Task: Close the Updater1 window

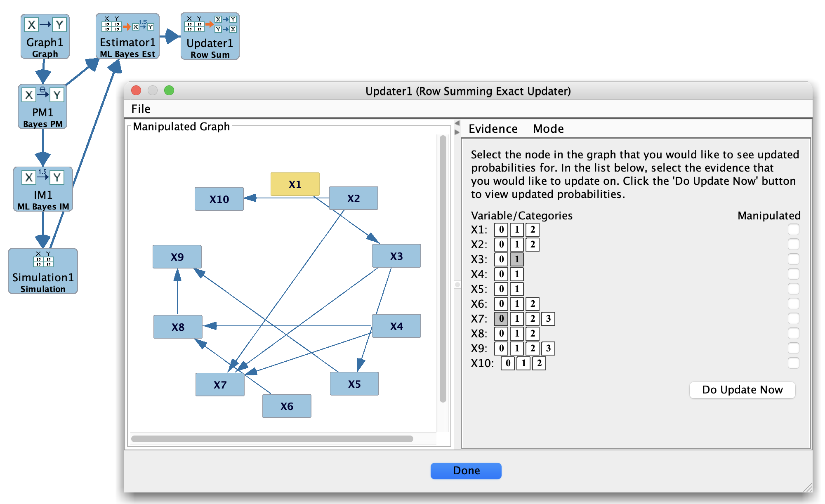Action: (x=136, y=90)
